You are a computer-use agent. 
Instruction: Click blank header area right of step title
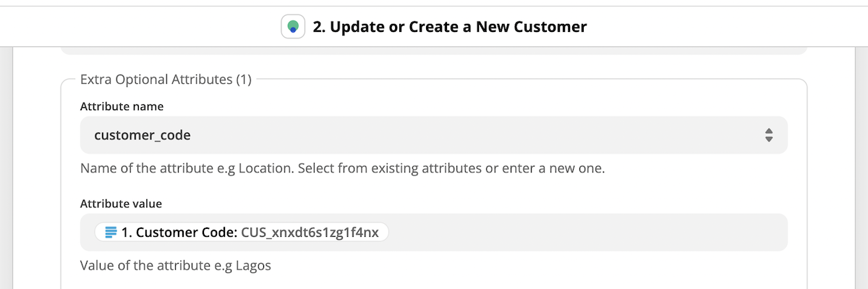click(723, 28)
